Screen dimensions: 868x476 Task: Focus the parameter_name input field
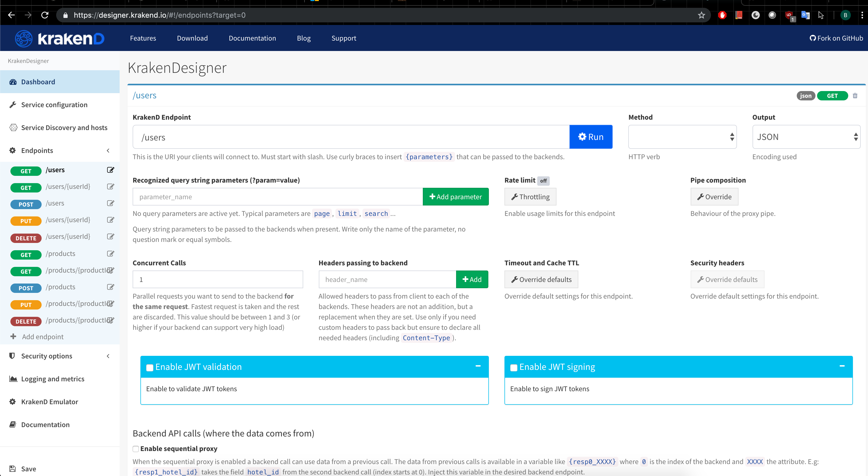(278, 197)
